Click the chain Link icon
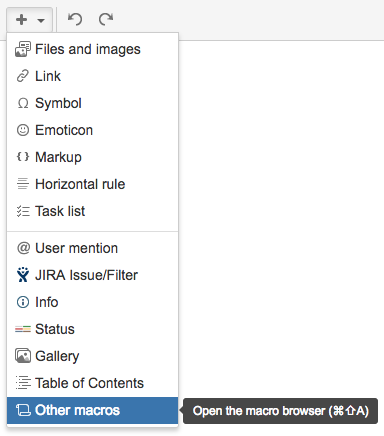The height and width of the screenshot is (436, 384). point(23,76)
